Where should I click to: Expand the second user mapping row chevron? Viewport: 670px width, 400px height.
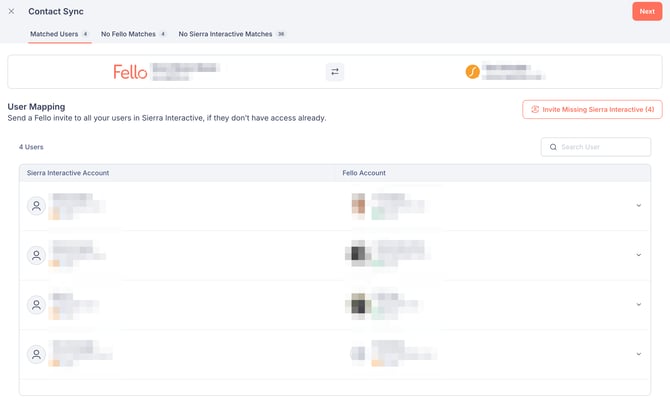pyautogui.click(x=639, y=255)
